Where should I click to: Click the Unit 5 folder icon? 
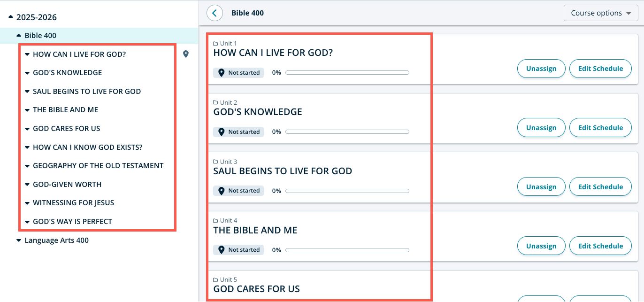click(216, 280)
